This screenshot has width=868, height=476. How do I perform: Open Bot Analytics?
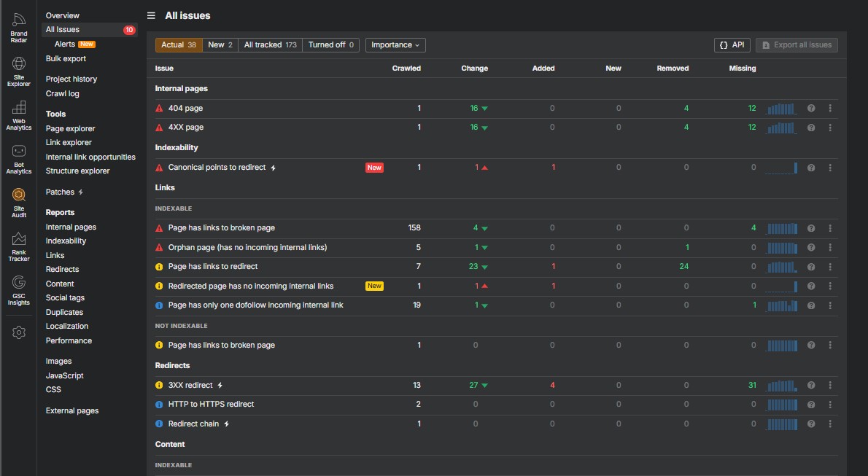pyautogui.click(x=19, y=160)
